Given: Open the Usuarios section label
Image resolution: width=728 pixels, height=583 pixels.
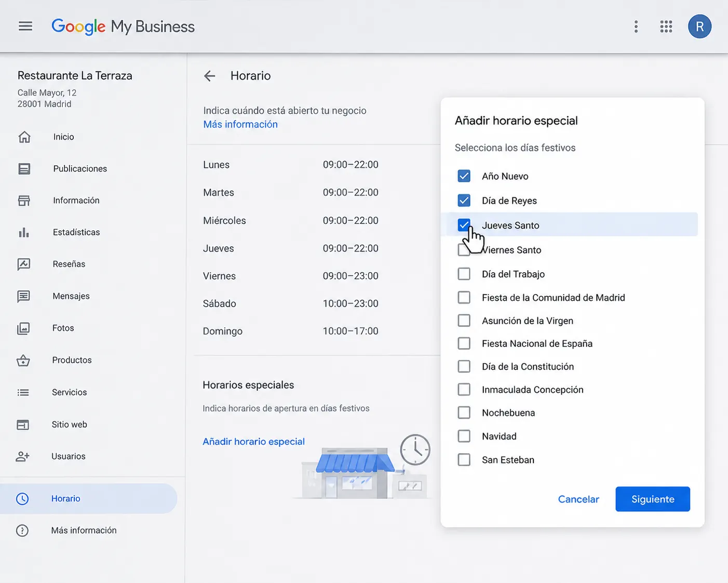Looking at the screenshot, I should (x=69, y=456).
